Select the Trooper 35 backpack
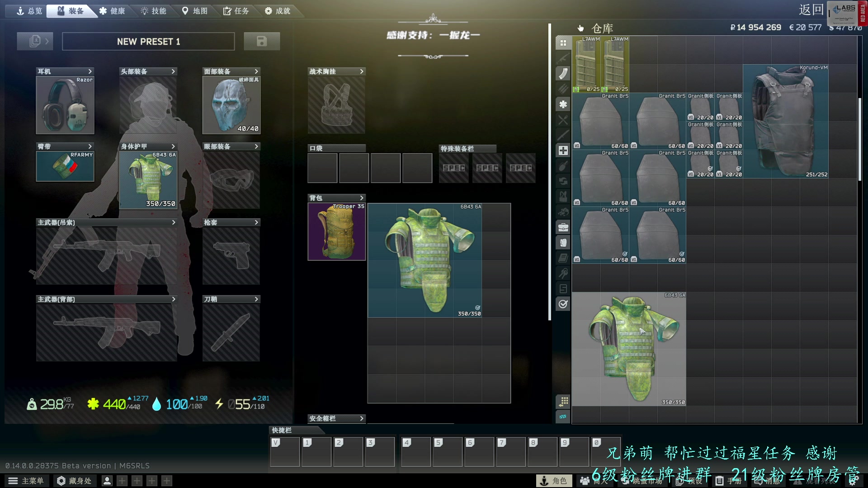Screen dimensions: 868x488 (x=337, y=232)
